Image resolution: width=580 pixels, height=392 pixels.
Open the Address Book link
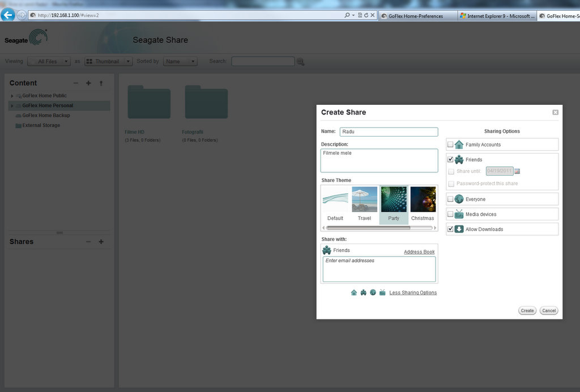(x=419, y=252)
